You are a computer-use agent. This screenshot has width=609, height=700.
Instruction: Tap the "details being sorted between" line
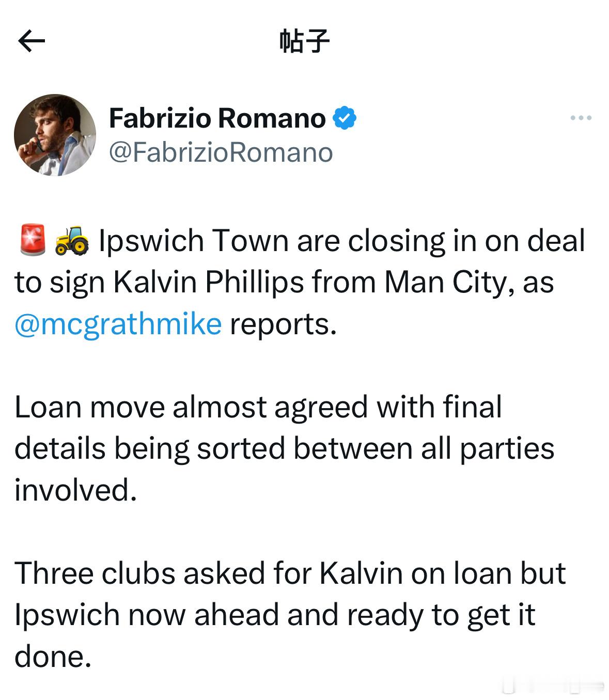click(284, 448)
